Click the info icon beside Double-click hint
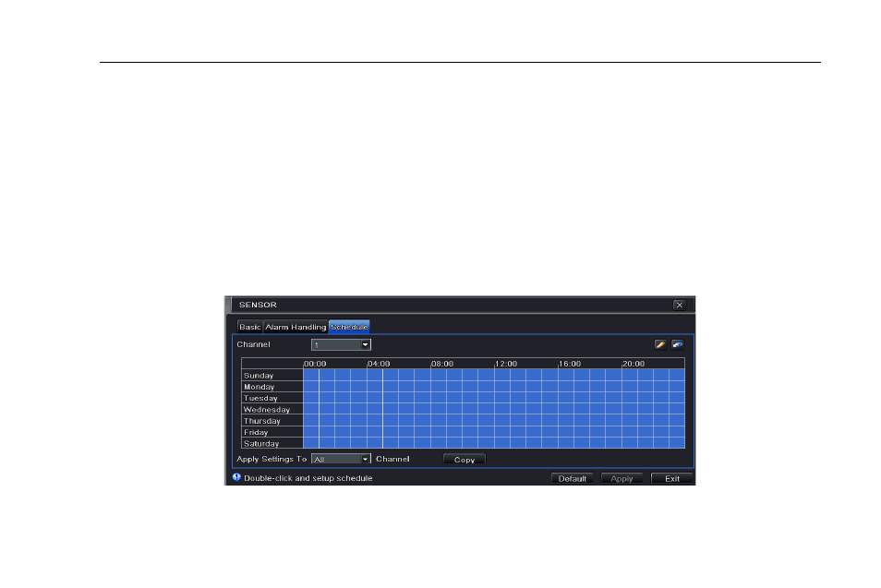 [x=236, y=477]
